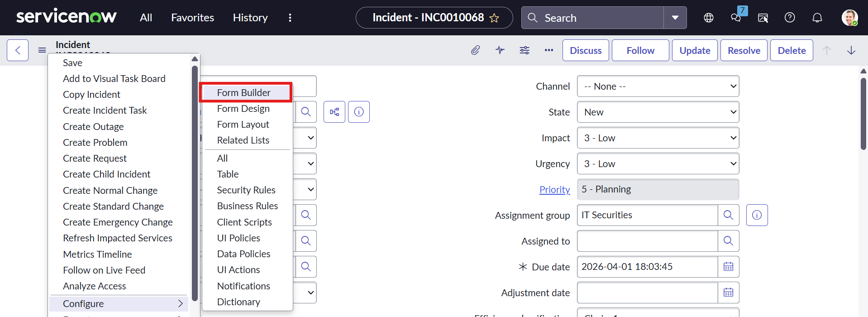Favorite the incident with star icon
868x317 pixels.
494,18
